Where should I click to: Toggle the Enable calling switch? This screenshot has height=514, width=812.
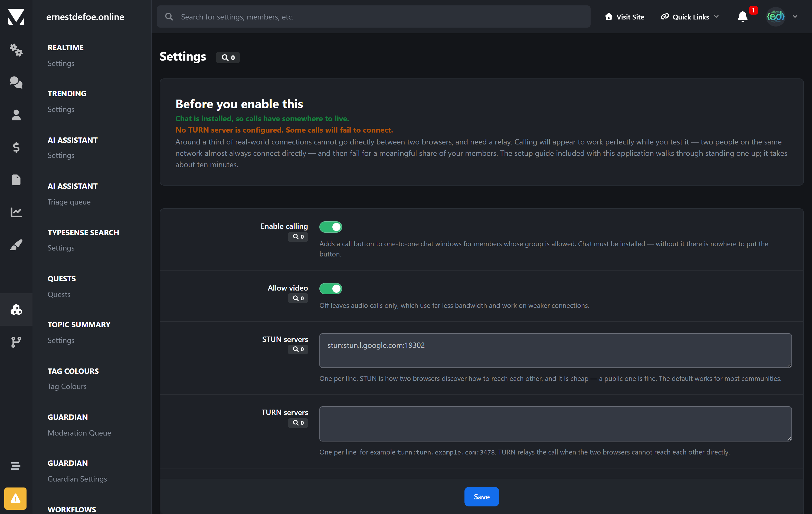(x=331, y=227)
